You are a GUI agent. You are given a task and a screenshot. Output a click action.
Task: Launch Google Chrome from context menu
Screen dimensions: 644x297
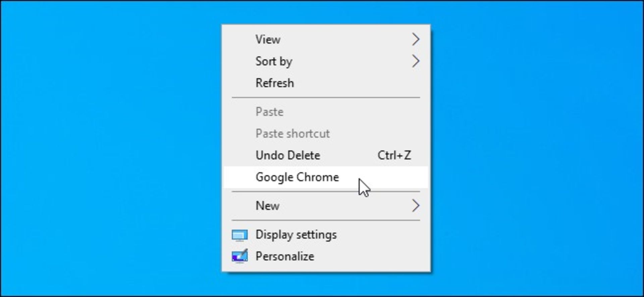326,177
